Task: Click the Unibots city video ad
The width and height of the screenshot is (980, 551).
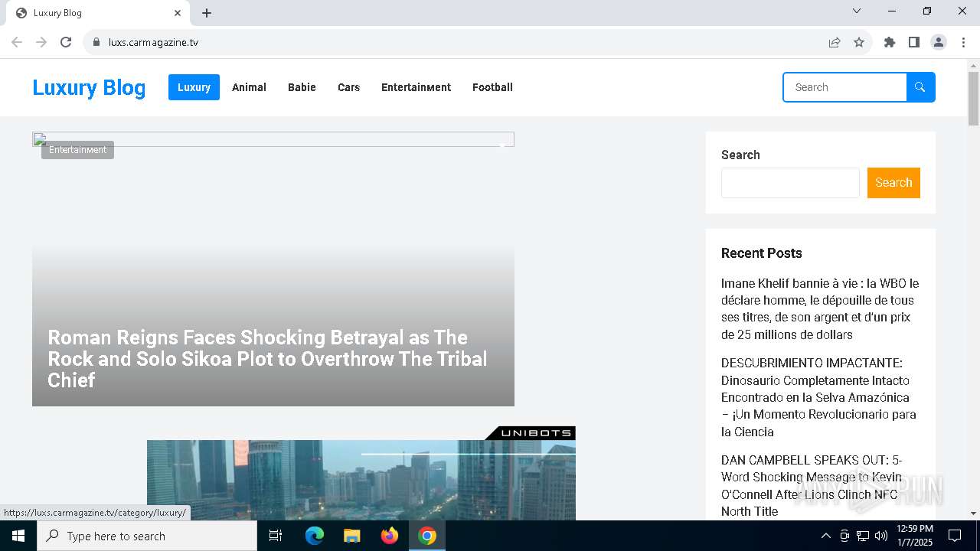Action: (361, 480)
